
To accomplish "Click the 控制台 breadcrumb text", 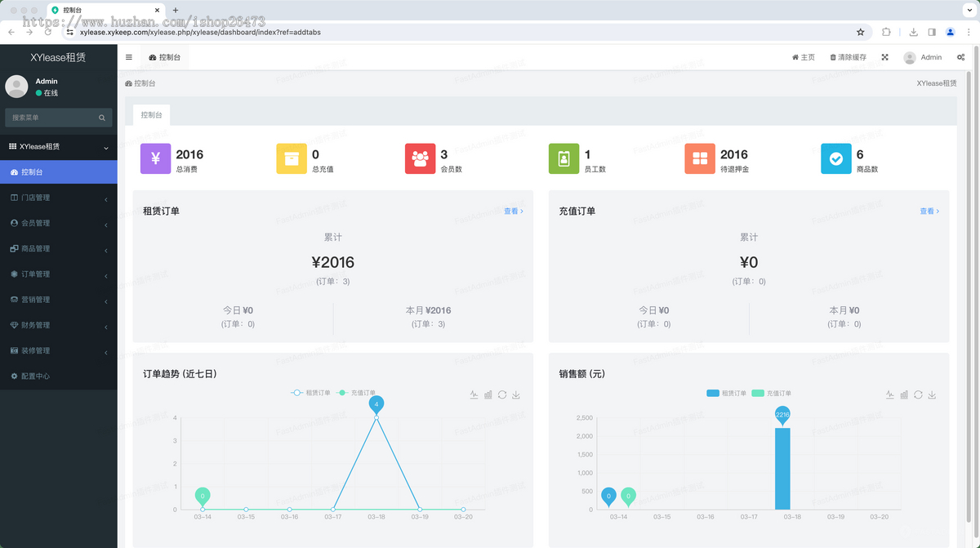I will pos(144,83).
